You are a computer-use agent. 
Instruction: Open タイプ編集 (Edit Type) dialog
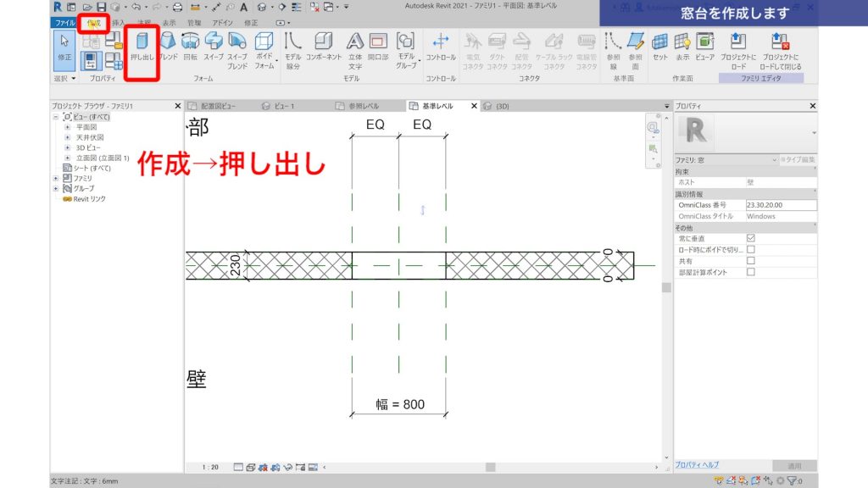point(798,159)
